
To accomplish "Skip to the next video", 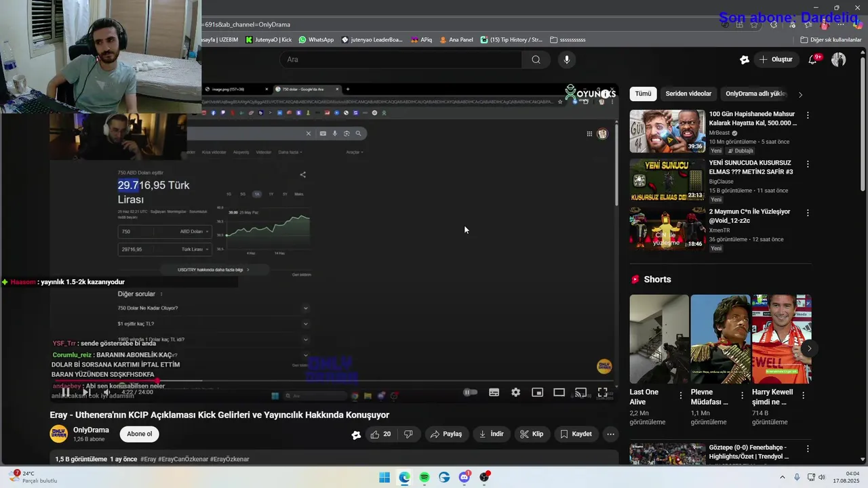I will [x=86, y=392].
